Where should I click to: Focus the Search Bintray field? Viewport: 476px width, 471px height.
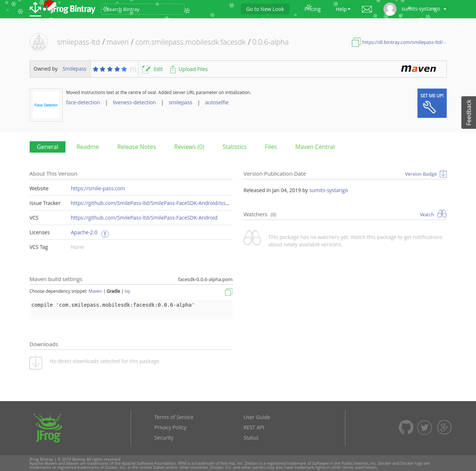(143, 9)
